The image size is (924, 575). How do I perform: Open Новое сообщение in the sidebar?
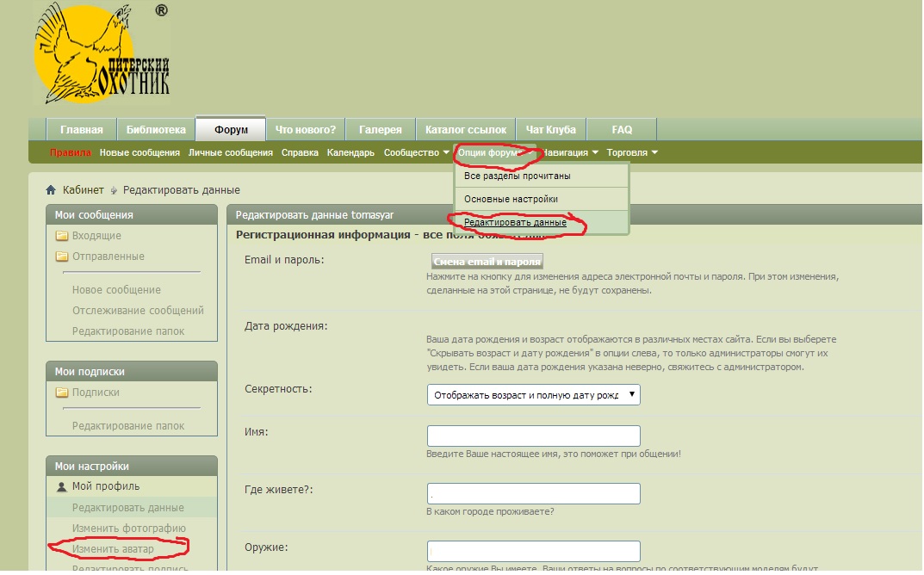[116, 290]
